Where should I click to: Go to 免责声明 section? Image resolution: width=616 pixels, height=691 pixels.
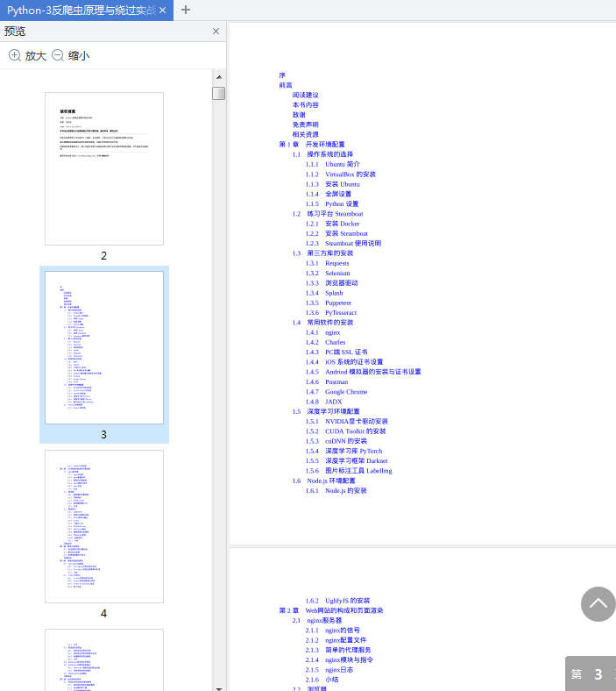pyautogui.click(x=306, y=125)
